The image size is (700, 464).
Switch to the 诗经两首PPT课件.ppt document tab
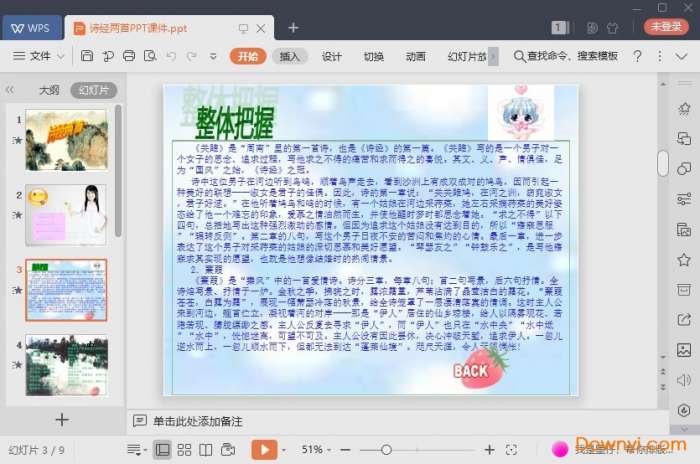tap(138, 29)
